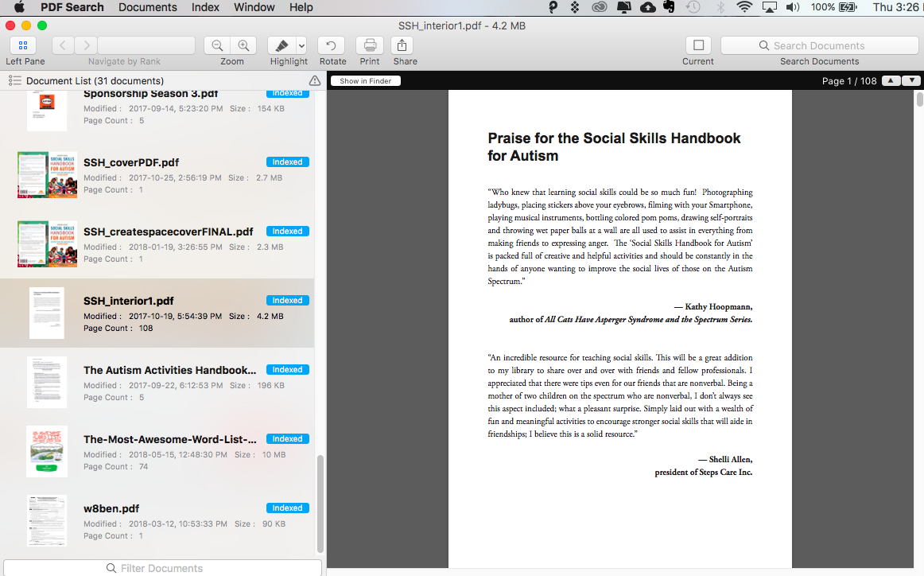924x576 pixels.
Task: Select the Highlight marker tool
Action: point(281,45)
